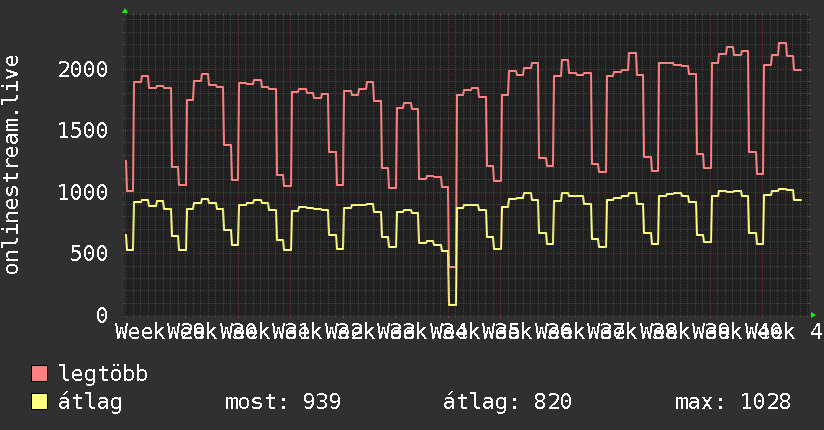Click the most: 939 value
This screenshot has height=430, width=824.
(283, 402)
